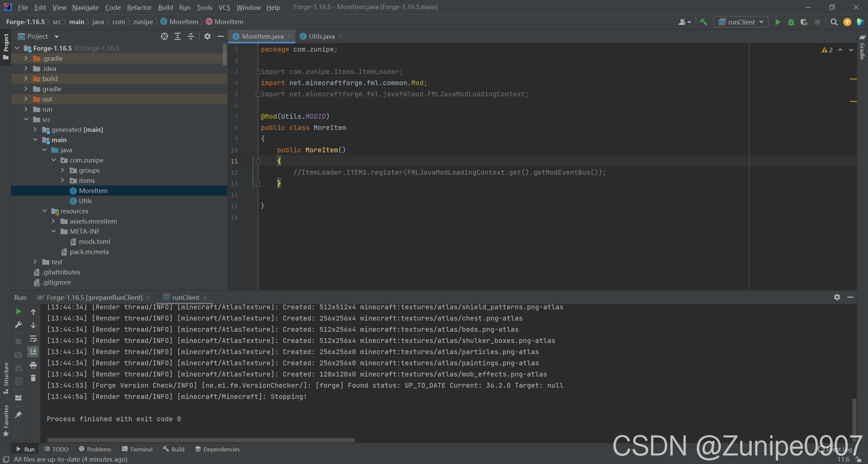Collapse the META-INF folder
This screenshot has width=868, height=464.
click(x=54, y=231)
